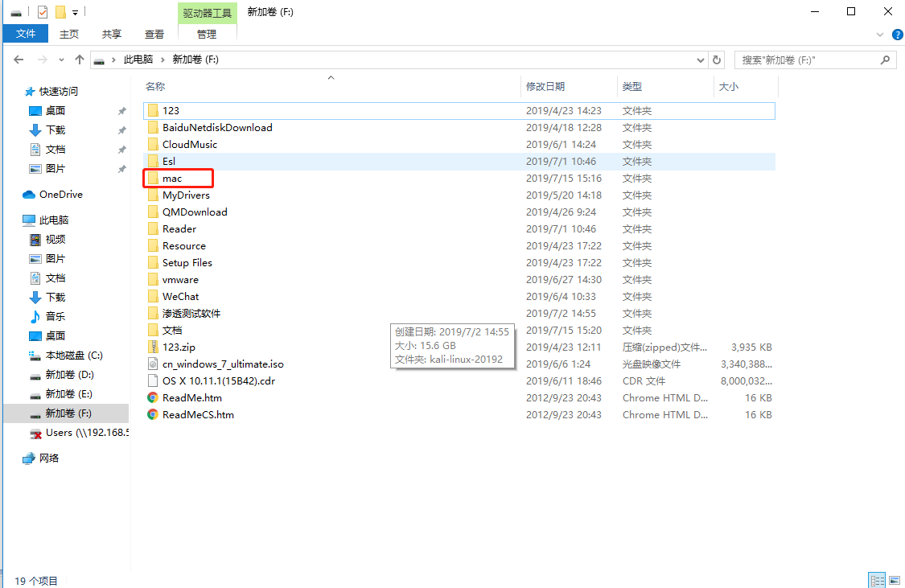Sort by the 大小 column header

(x=728, y=87)
